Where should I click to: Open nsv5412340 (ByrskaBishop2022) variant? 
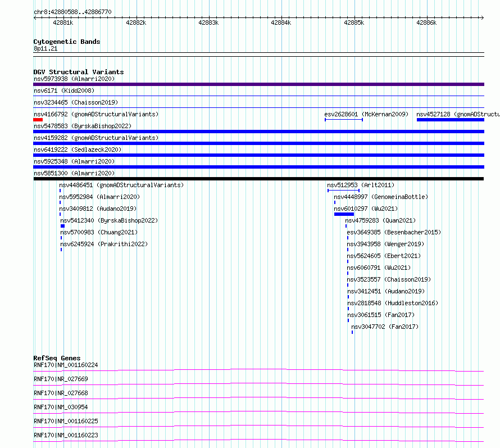pos(109,220)
